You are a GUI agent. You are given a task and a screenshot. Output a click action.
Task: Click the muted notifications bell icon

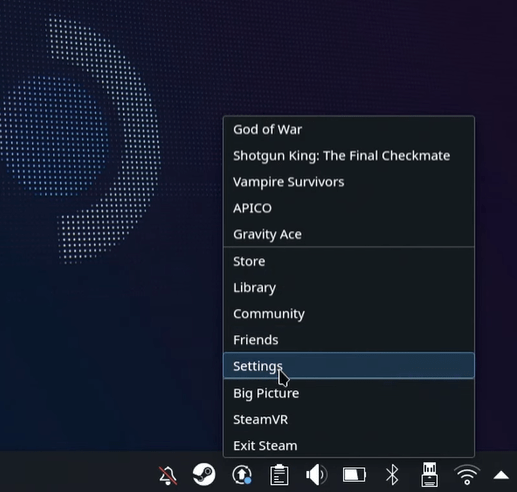[168, 475]
